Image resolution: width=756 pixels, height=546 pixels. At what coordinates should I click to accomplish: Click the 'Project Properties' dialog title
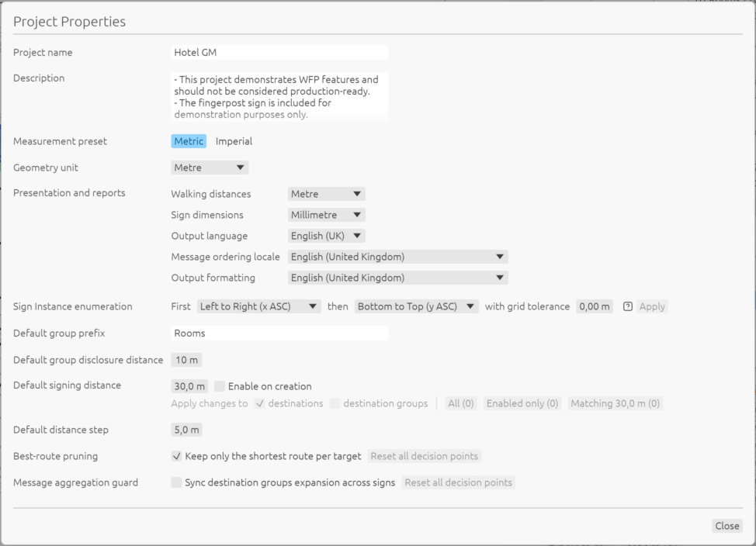(69, 22)
